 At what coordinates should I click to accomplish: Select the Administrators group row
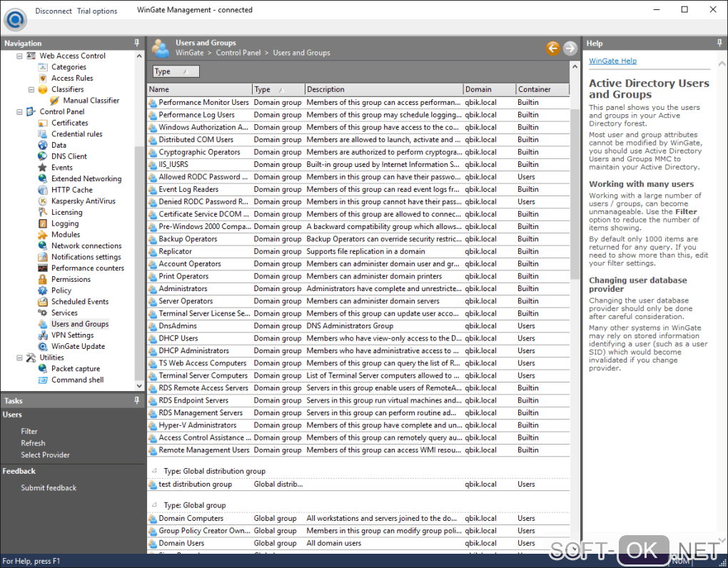[358, 289]
